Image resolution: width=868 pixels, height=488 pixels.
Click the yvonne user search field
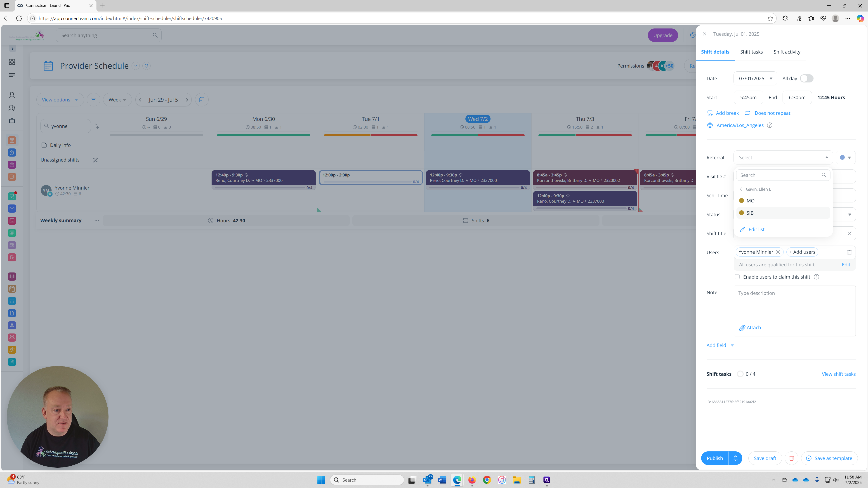coord(66,126)
